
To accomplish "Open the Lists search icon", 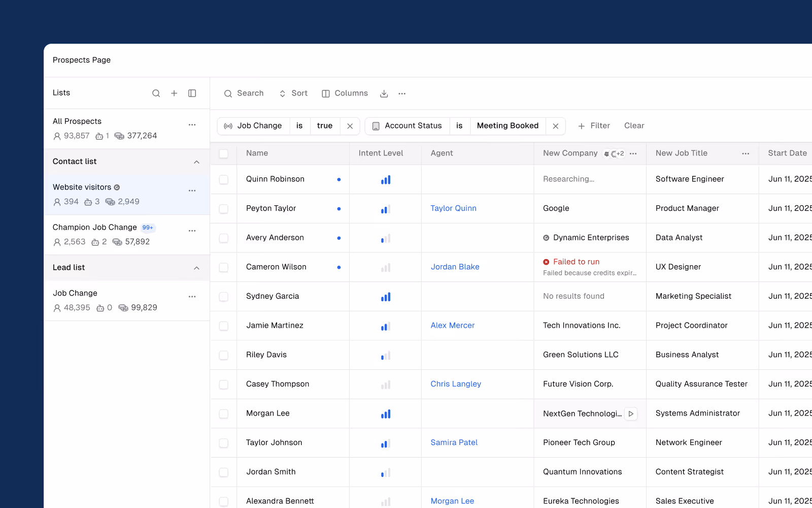I will [156, 93].
